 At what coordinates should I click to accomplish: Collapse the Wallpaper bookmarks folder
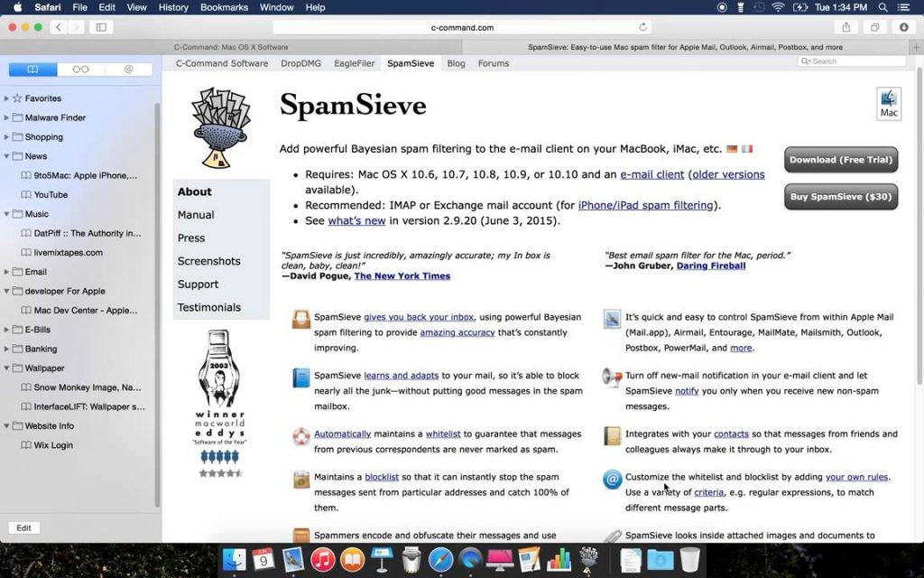(6, 368)
